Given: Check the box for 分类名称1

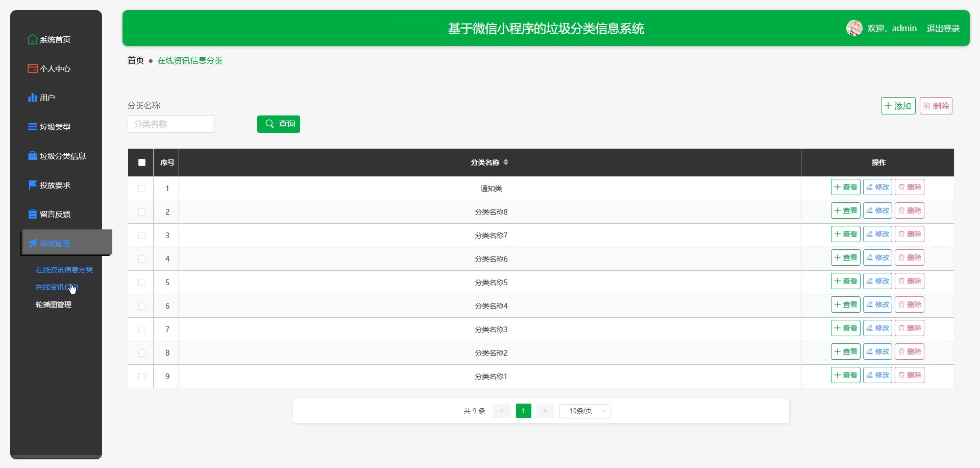Looking at the screenshot, I should (142, 377).
